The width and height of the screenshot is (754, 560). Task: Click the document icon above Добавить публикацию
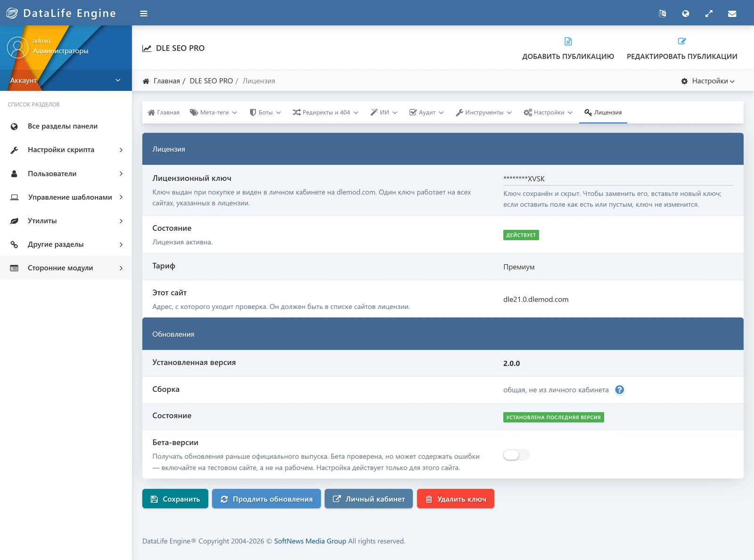pos(568,41)
